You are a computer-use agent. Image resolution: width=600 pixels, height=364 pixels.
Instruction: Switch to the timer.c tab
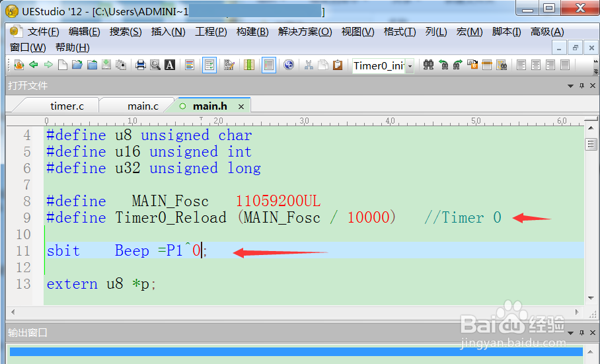67,106
